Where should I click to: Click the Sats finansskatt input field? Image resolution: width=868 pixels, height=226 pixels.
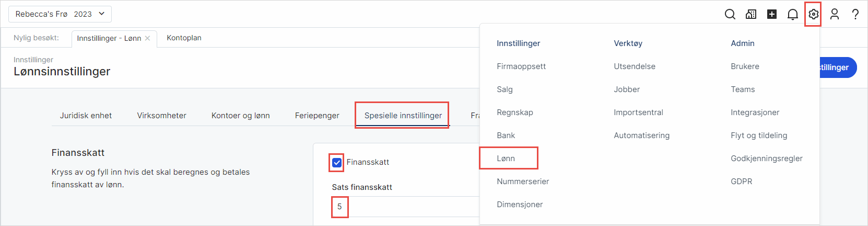point(407,207)
